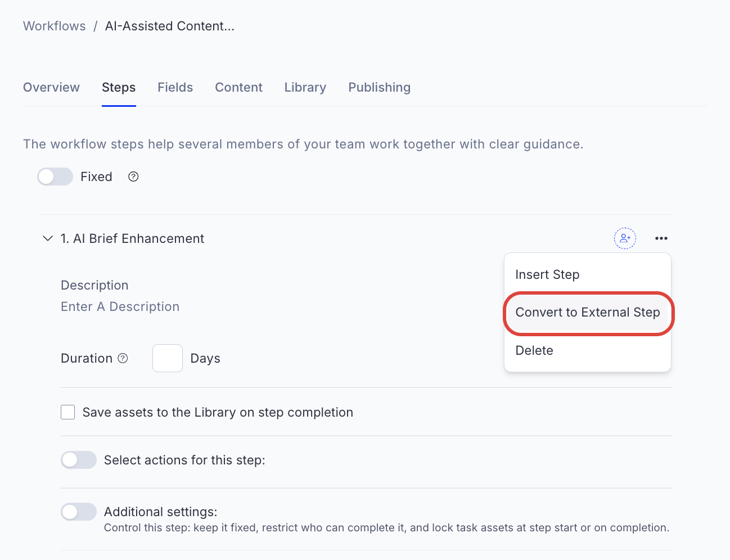Enable the Fixed workflow toggle
The width and height of the screenshot is (730, 560).
pyautogui.click(x=55, y=177)
